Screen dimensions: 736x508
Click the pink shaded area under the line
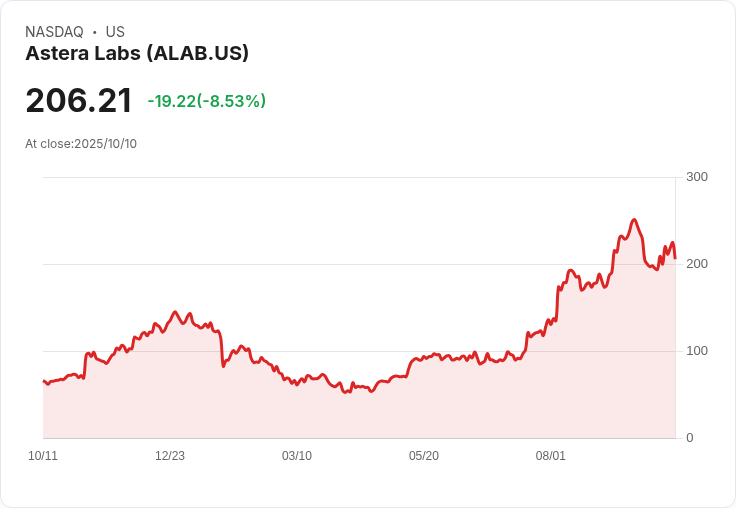[x=400, y=410]
